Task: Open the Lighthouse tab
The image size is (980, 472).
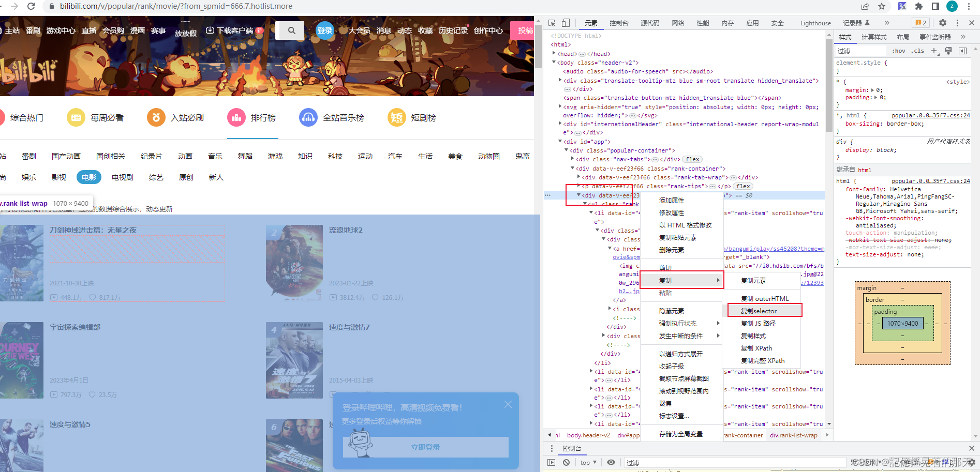Action: click(x=815, y=23)
